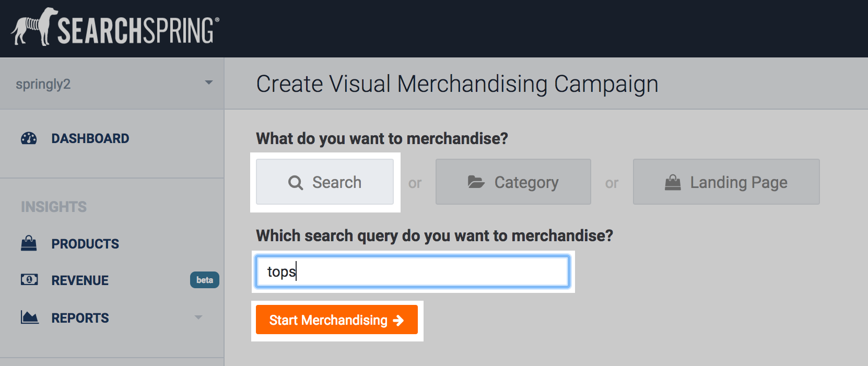Click the beta badge next to Revenue
Screen dimensions: 868x366
point(204,280)
